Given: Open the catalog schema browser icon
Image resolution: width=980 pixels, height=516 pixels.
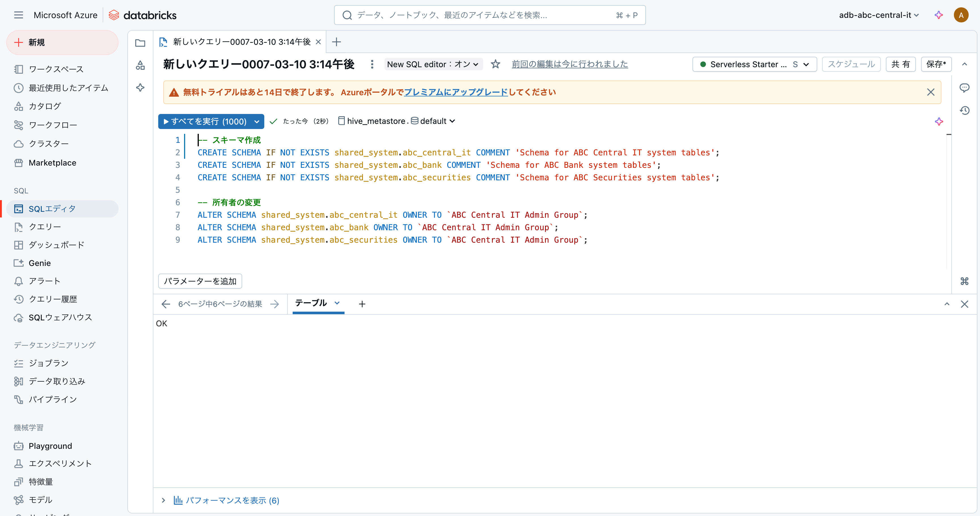Looking at the screenshot, I should [x=140, y=65].
